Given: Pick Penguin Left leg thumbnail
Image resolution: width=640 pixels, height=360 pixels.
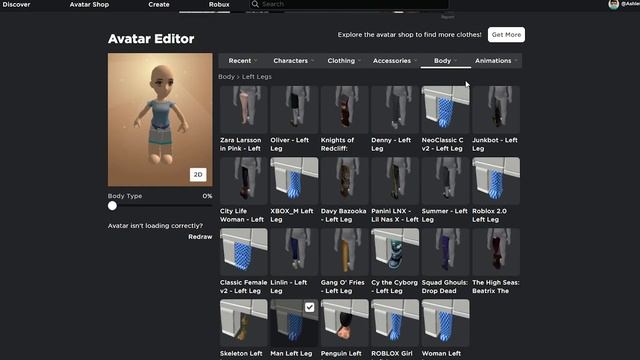Looking at the screenshot, I should coord(344,323).
